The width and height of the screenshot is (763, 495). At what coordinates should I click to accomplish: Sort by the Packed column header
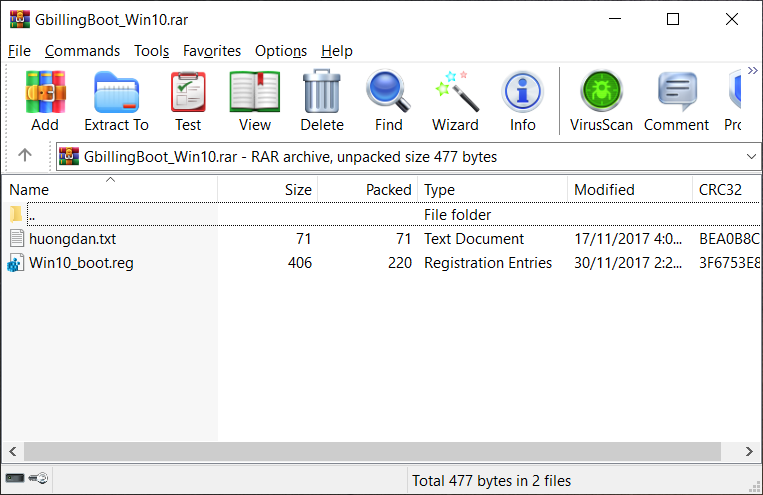click(x=367, y=189)
